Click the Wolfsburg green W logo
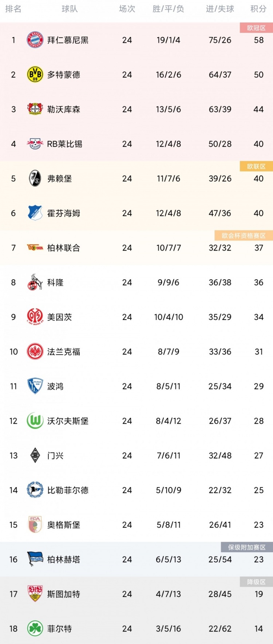This screenshot has height=644, width=273. click(35, 421)
